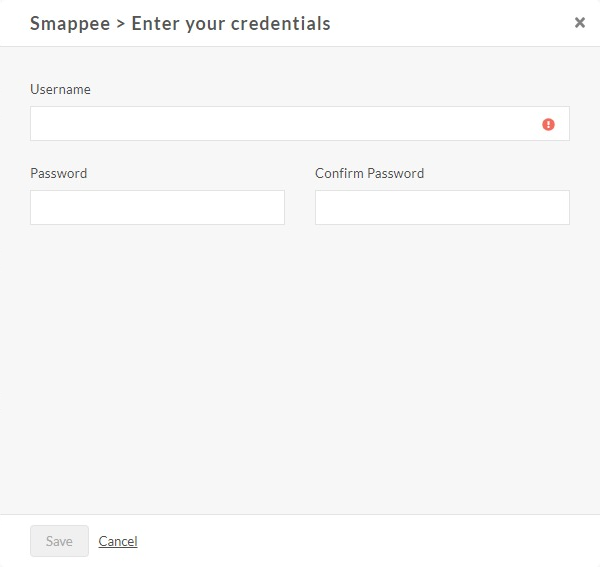Screen dimensions: 600x567
Task: Click the > separator in the title
Action: coord(121,24)
